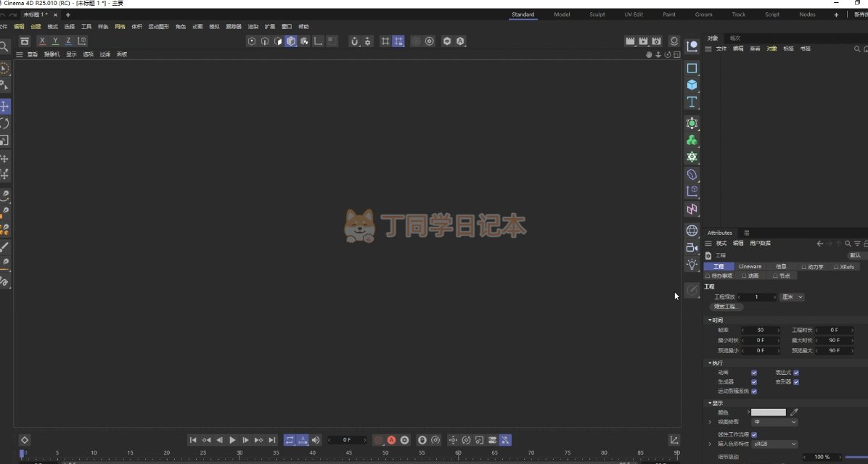Switch to edges mode icon

[x=265, y=41]
